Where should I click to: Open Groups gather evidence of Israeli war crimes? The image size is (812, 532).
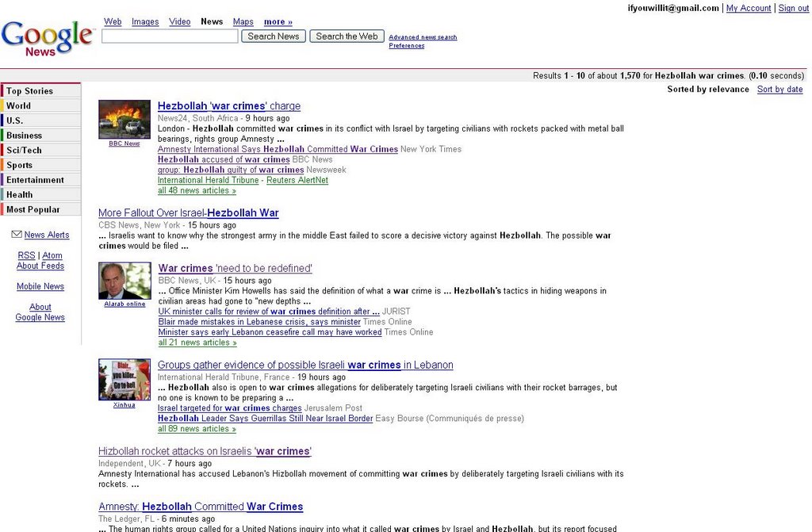point(305,365)
